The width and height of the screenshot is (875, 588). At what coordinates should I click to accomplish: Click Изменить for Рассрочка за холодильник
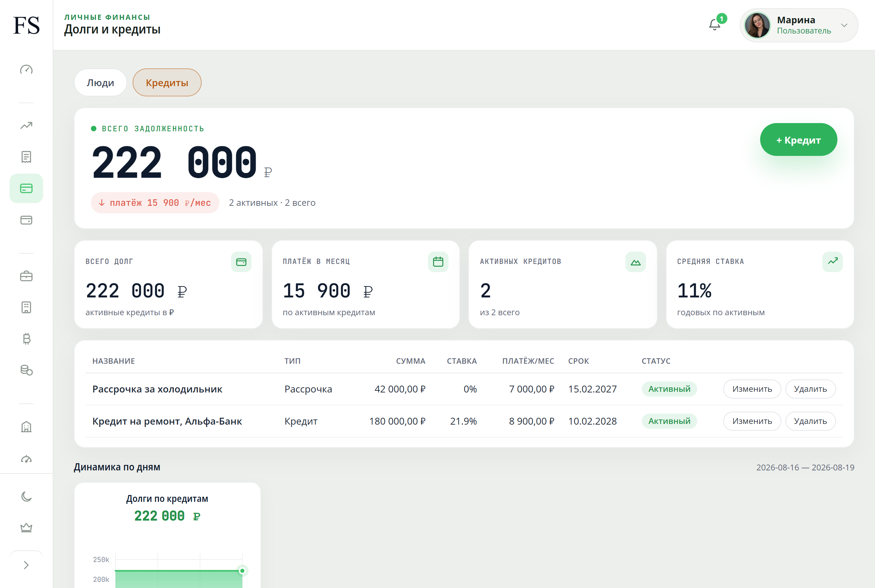752,389
